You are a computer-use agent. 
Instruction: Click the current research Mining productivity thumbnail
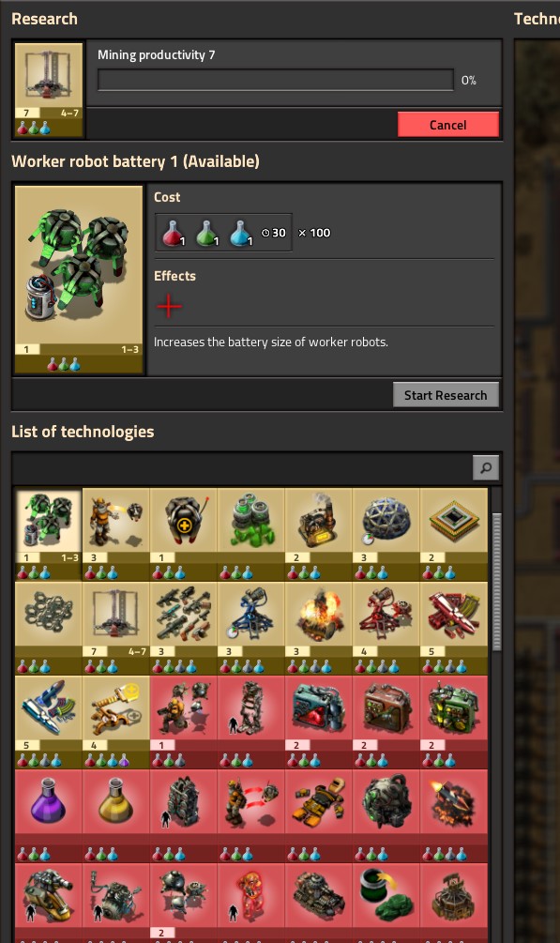(49, 89)
